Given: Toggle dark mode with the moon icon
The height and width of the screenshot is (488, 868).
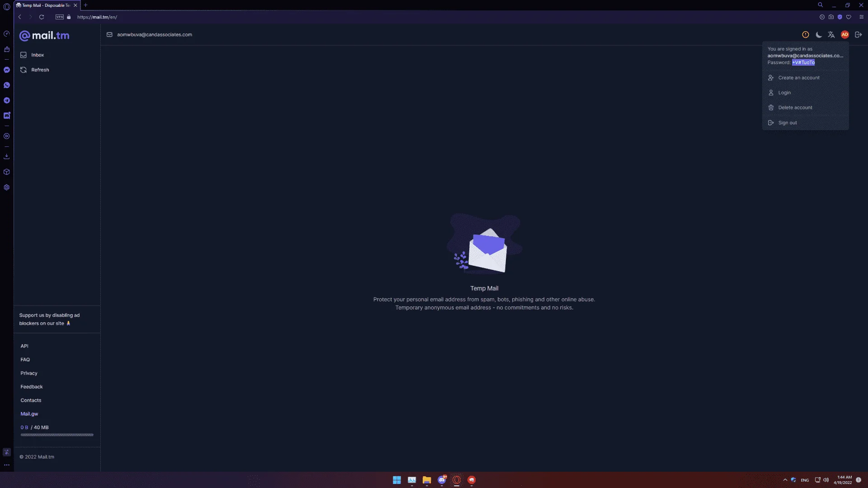Looking at the screenshot, I should pyautogui.click(x=819, y=35).
